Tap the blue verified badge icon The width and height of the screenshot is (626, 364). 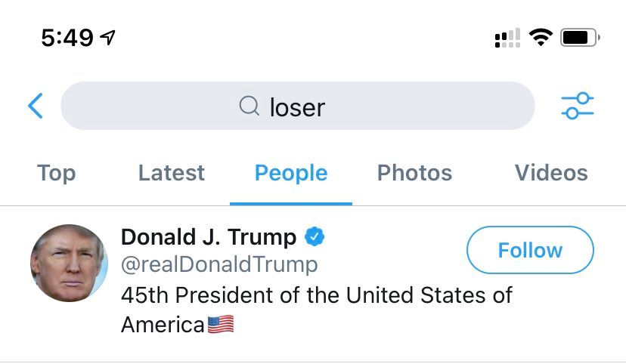[x=314, y=237]
